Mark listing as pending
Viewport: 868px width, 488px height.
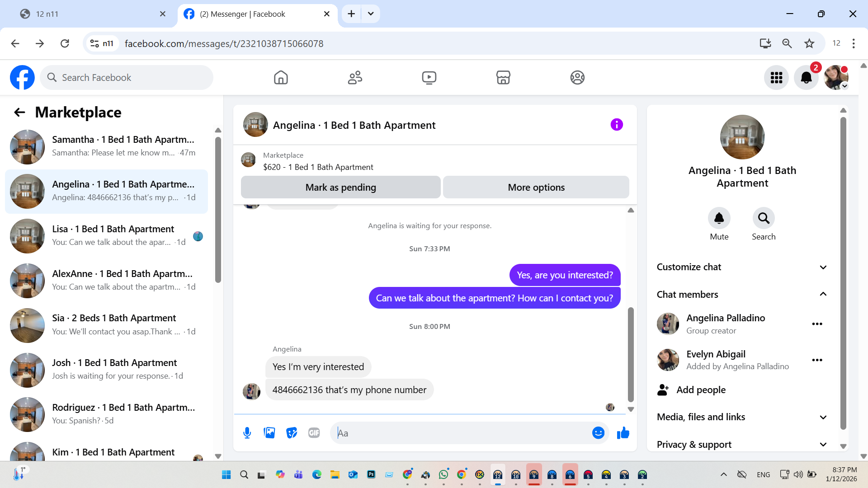tap(340, 187)
